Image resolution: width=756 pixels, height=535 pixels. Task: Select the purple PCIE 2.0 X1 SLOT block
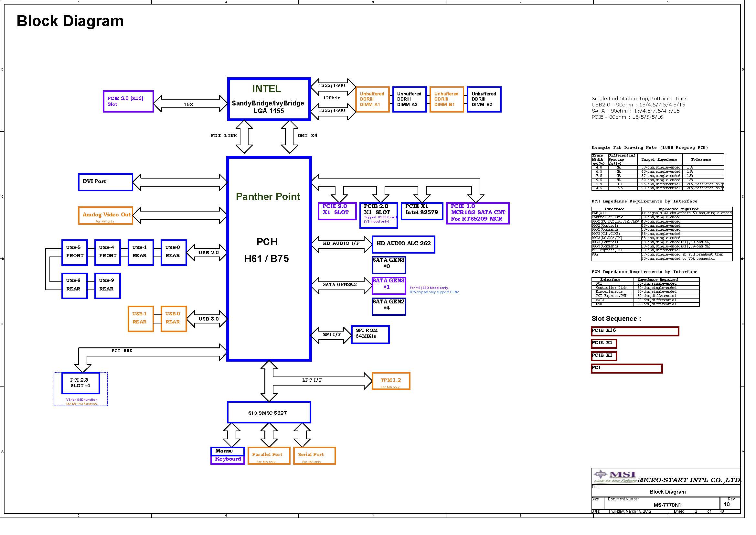pos(337,211)
